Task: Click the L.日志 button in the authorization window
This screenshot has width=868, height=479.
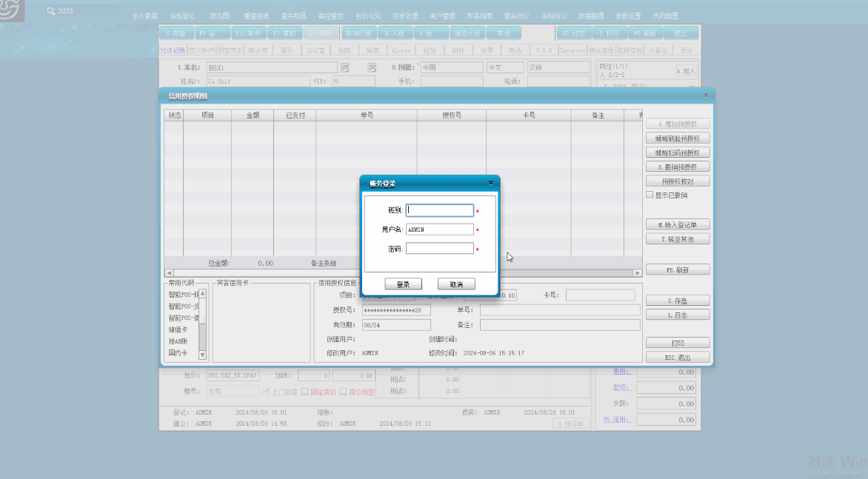Action: pyautogui.click(x=678, y=315)
